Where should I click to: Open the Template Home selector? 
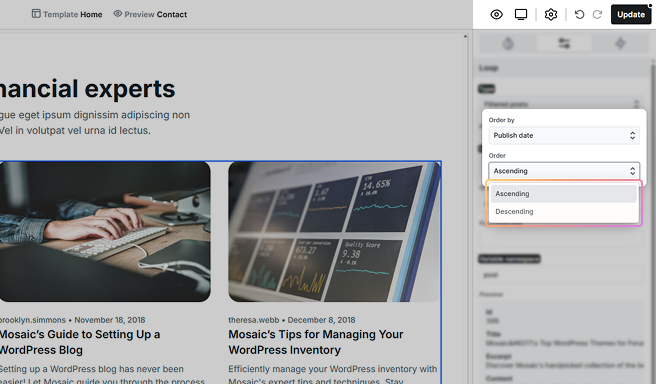(67, 14)
